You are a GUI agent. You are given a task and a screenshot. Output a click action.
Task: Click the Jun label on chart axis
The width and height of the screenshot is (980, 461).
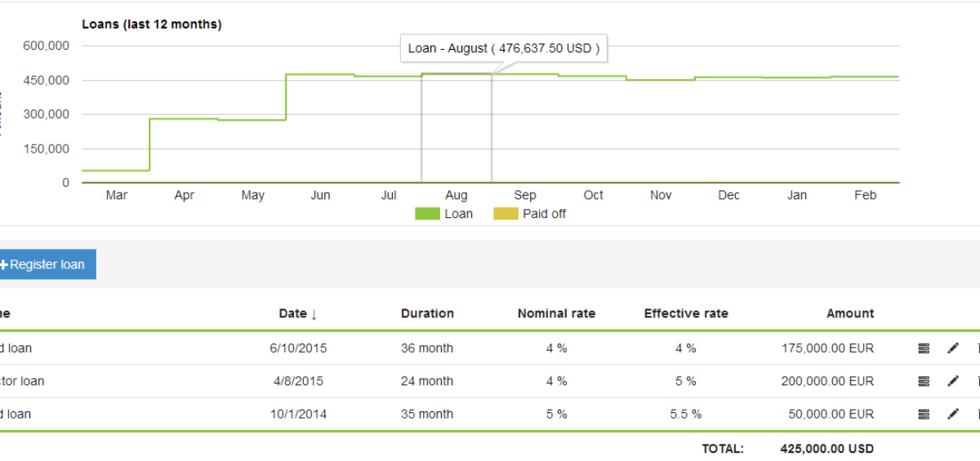click(321, 195)
